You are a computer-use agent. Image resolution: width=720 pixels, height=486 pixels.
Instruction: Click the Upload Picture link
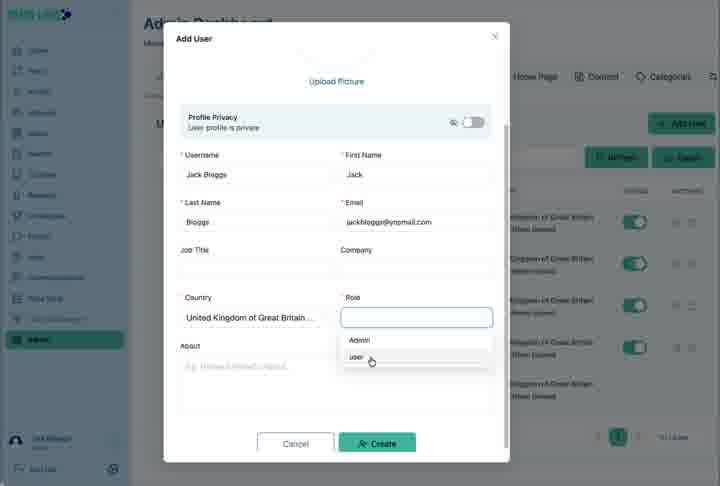pyautogui.click(x=336, y=82)
